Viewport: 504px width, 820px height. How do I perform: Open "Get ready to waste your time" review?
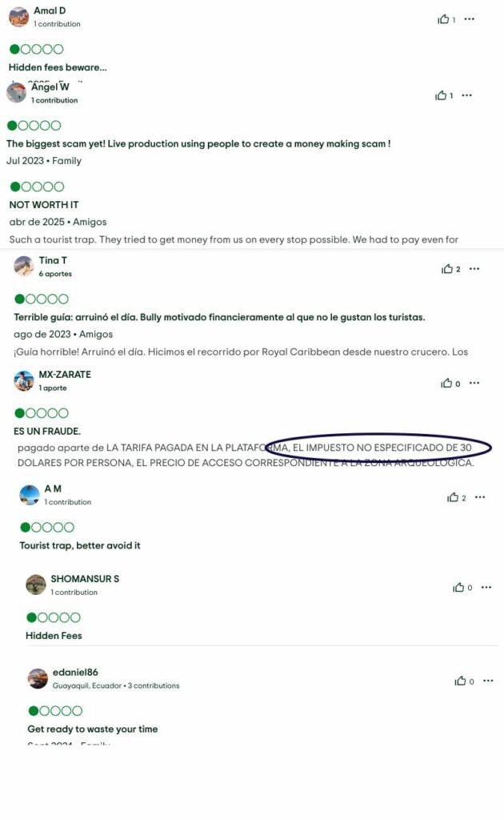pos(93,729)
